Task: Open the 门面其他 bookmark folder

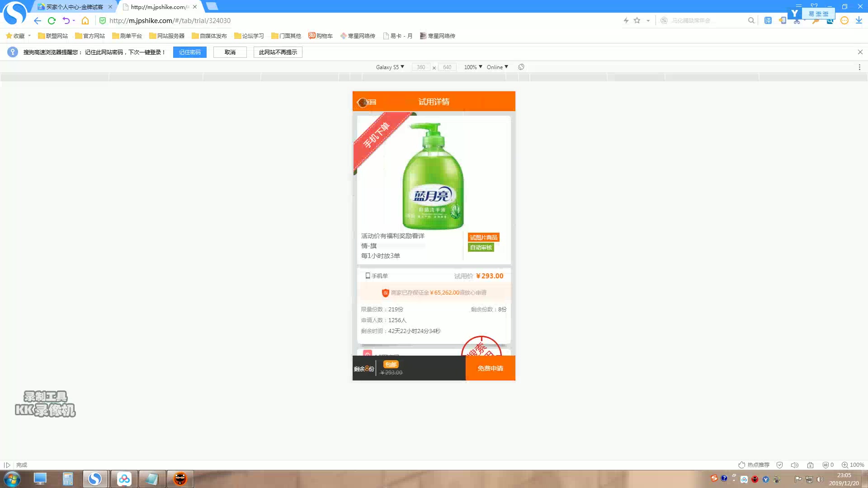Action: [286, 36]
